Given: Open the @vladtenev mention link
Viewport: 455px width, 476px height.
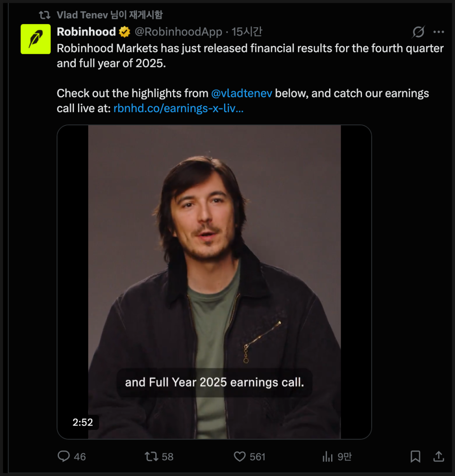Looking at the screenshot, I should pyautogui.click(x=242, y=93).
